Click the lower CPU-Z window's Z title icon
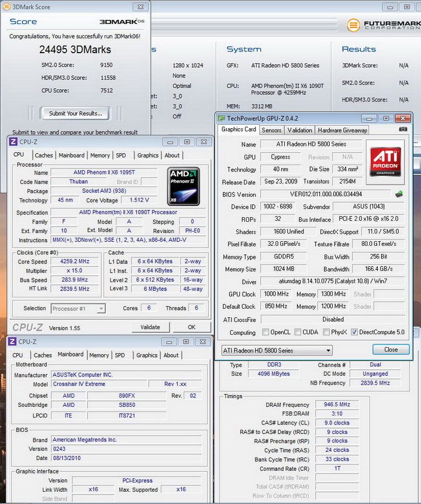The image size is (421, 504). 12,342
